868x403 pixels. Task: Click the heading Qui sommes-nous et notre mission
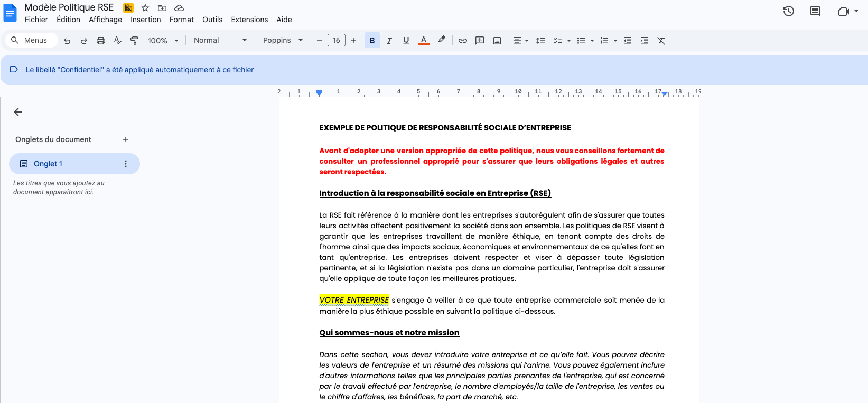point(389,333)
